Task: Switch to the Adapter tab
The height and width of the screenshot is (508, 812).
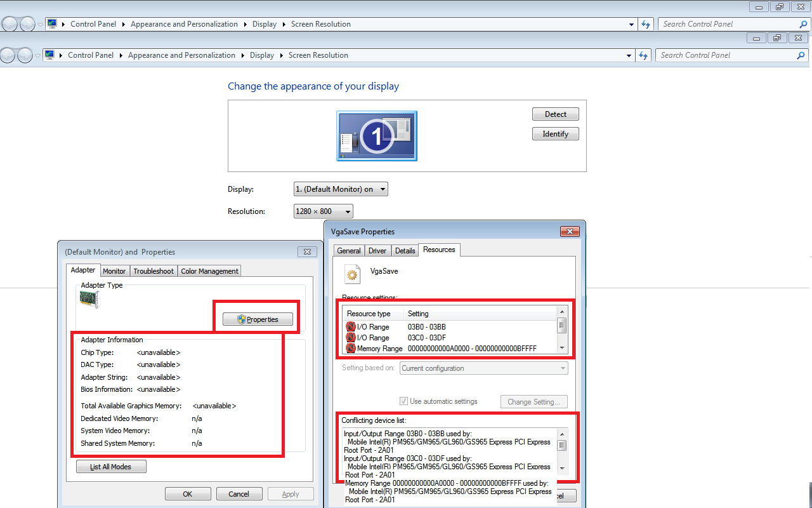Action: pyautogui.click(x=83, y=270)
